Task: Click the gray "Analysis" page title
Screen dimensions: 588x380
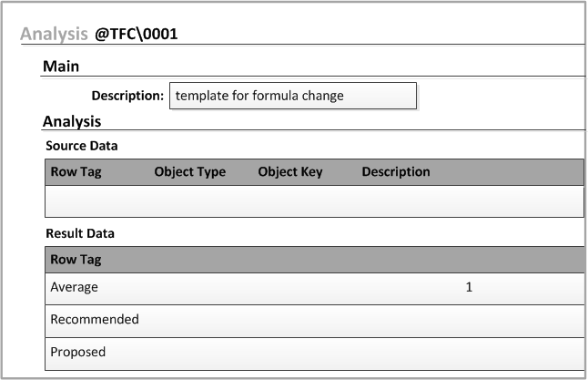Action: click(x=55, y=35)
